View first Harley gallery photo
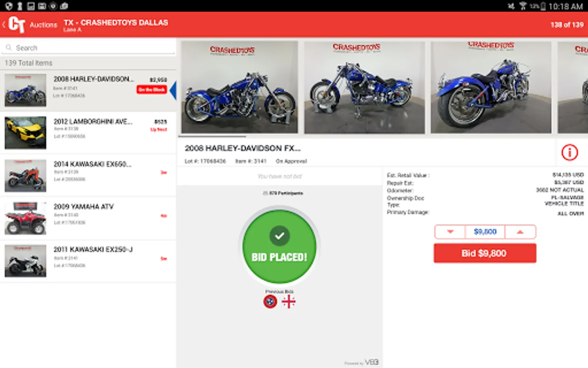This screenshot has height=368, width=588. coord(240,88)
